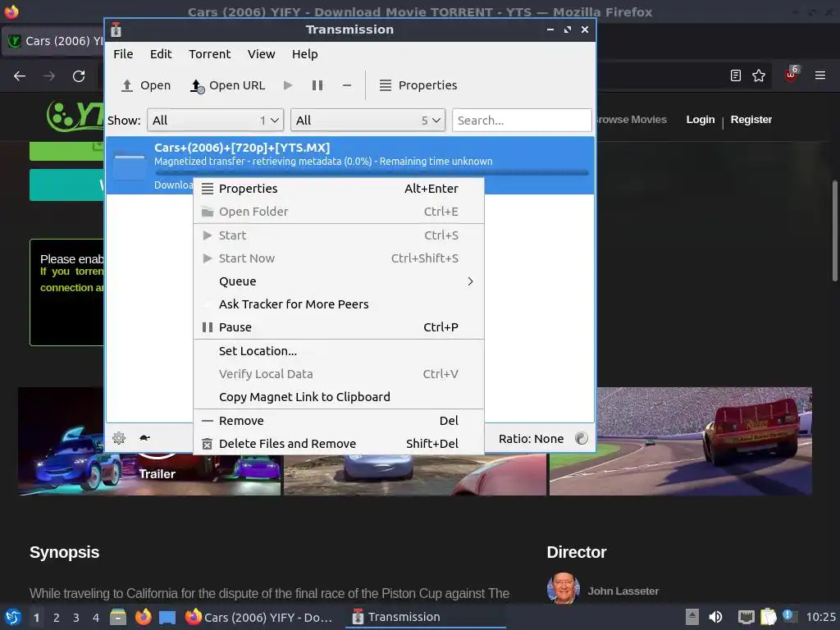Click the Firefox page vertical scrollbar
Viewport: 840px width, 630px height.
[x=834, y=231]
